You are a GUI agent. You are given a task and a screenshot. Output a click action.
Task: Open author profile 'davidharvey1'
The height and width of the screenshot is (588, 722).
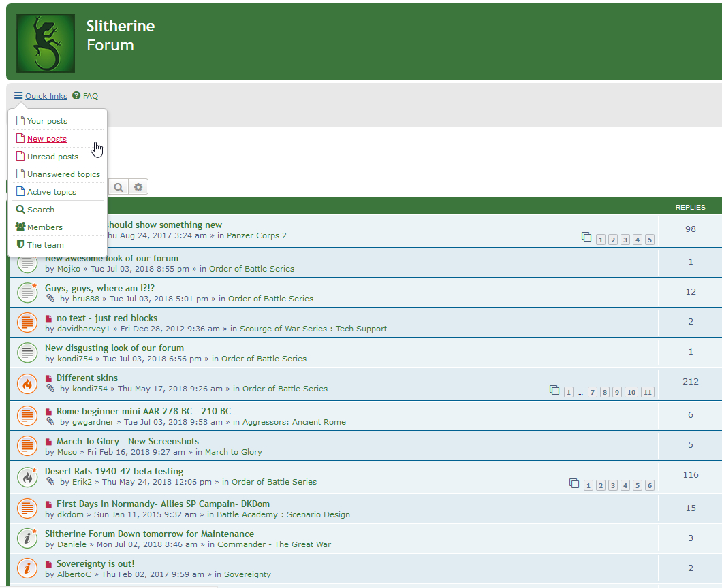84,329
